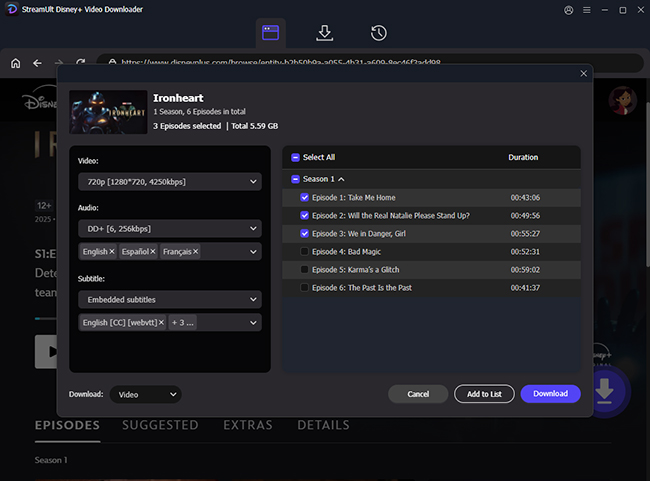Uncheck Episode 1: Take Me Home
650x481 pixels.
coord(304,197)
